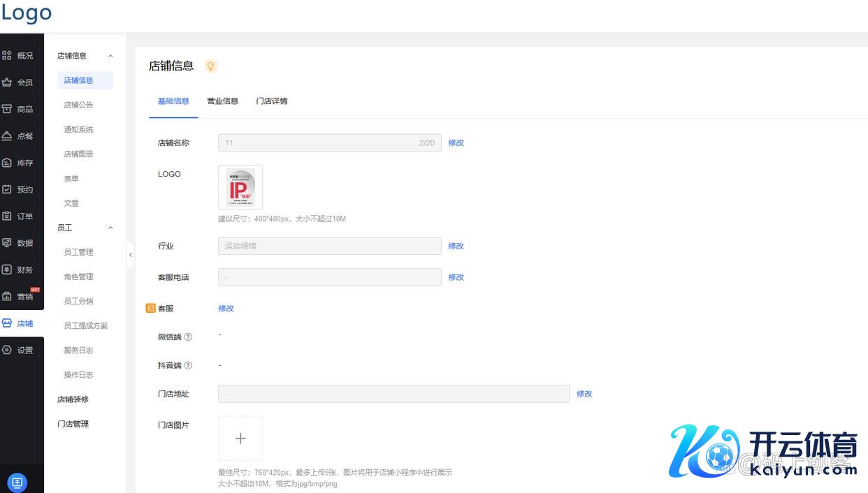Collapse the 员工 menu group

coord(110,228)
